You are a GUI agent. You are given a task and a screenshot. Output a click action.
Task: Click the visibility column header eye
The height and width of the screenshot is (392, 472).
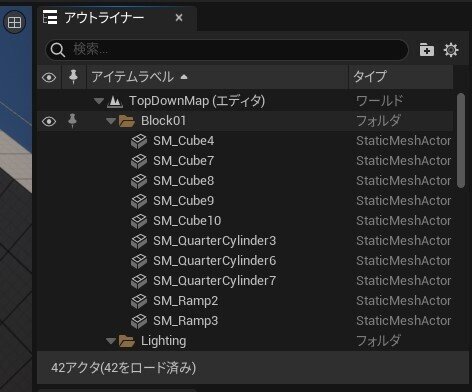pyautogui.click(x=49, y=78)
